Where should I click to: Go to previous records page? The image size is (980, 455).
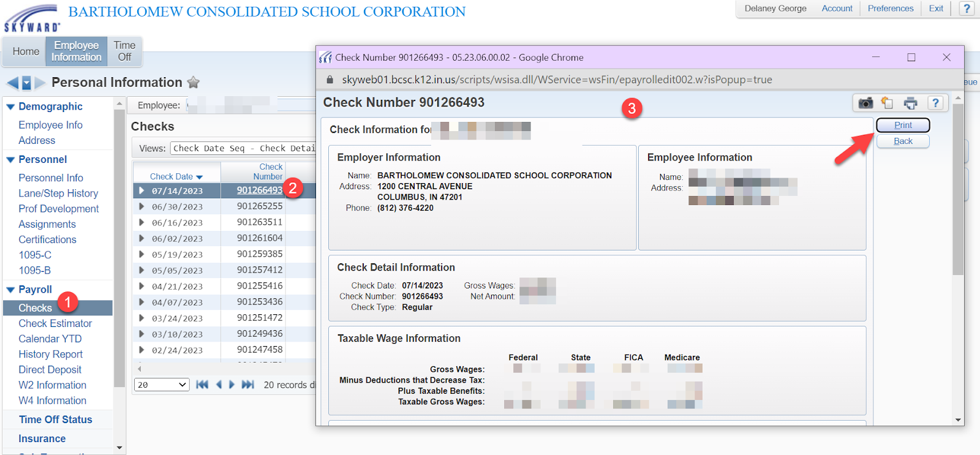tap(219, 385)
